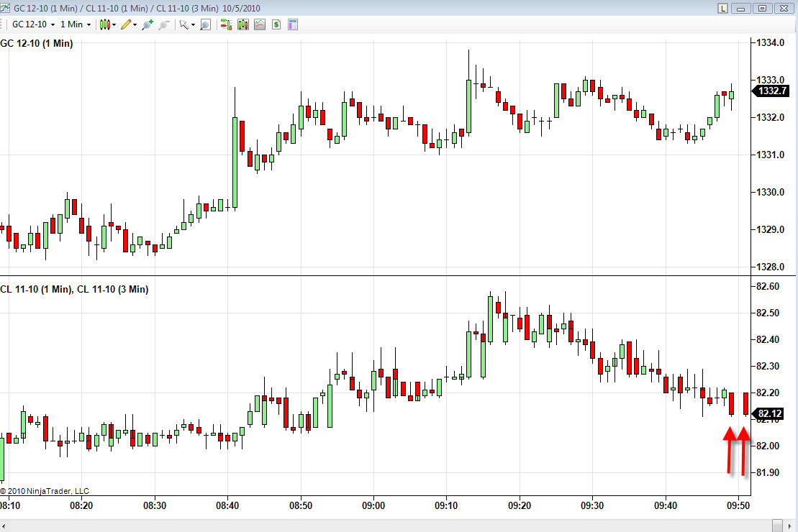
Task: Click the 09:40 time axis label
Action: click(666, 506)
